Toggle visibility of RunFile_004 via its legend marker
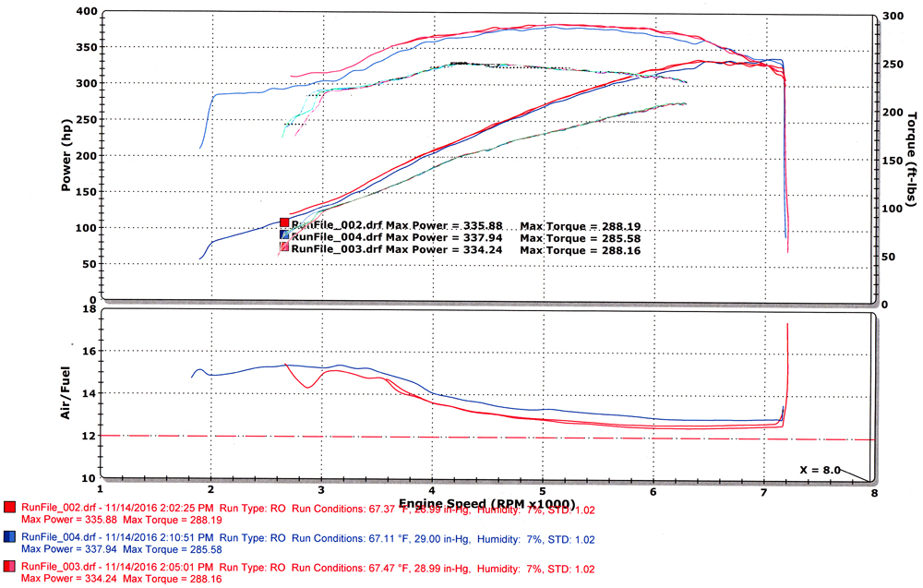This screenshot has width=923, height=588. 284,234
